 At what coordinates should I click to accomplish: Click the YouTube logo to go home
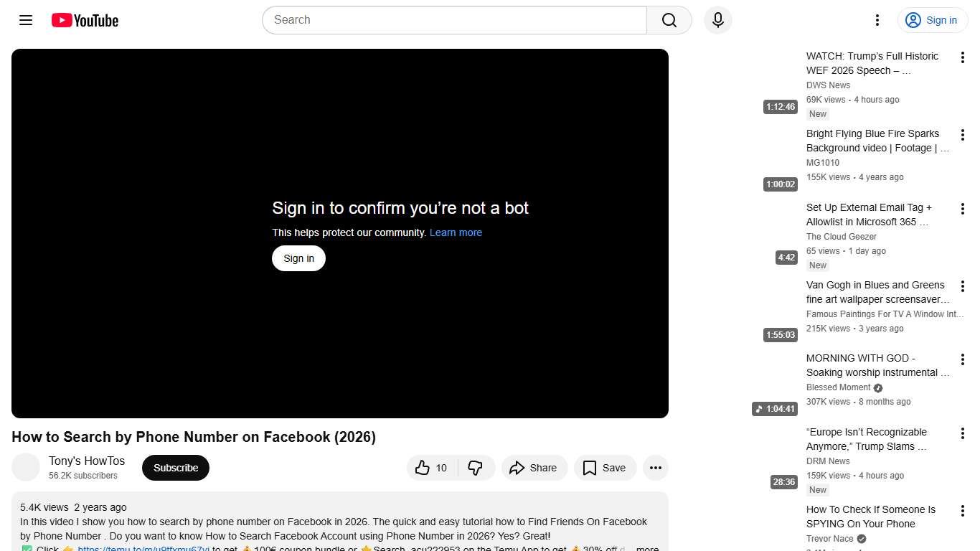pos(84,20)
